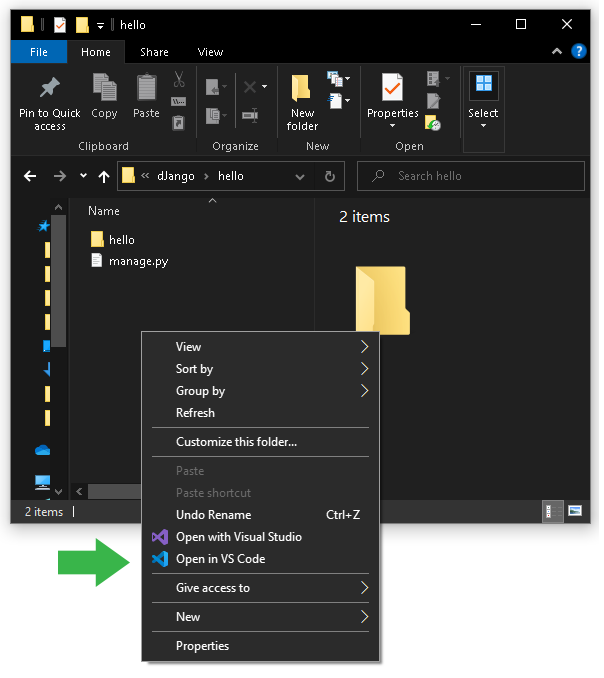604x678 pixels.
Task: Click the hello breadcrumb in address bar
Action: point(233,177)
